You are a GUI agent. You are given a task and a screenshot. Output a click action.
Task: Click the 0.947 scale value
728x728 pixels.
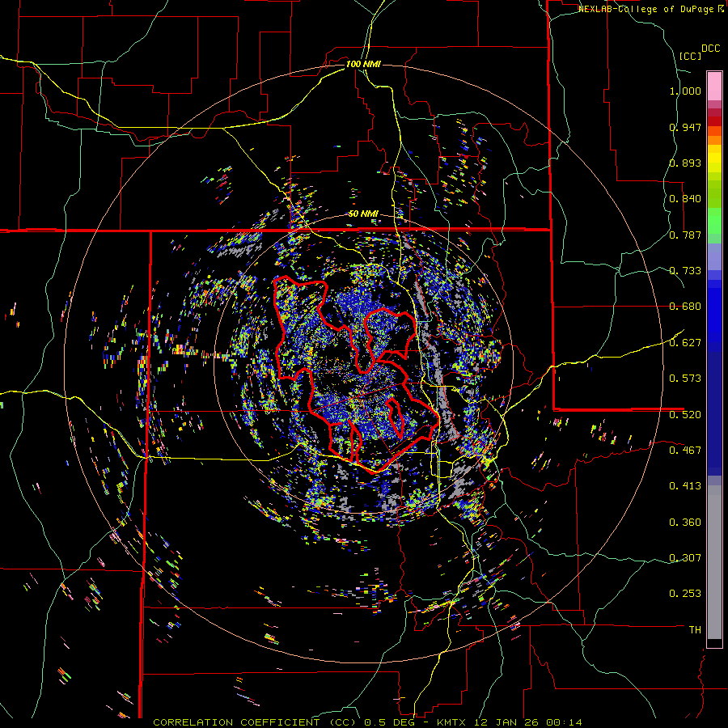685,127
